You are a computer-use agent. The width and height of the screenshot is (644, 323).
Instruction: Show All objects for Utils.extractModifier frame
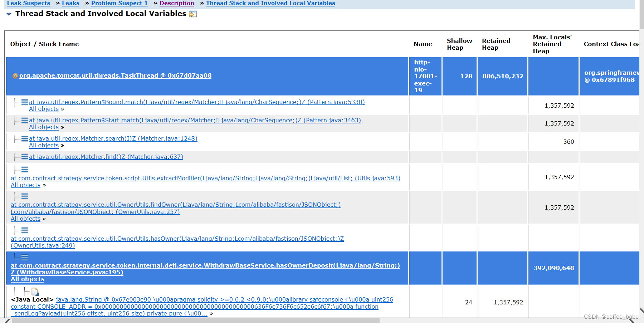25,185
